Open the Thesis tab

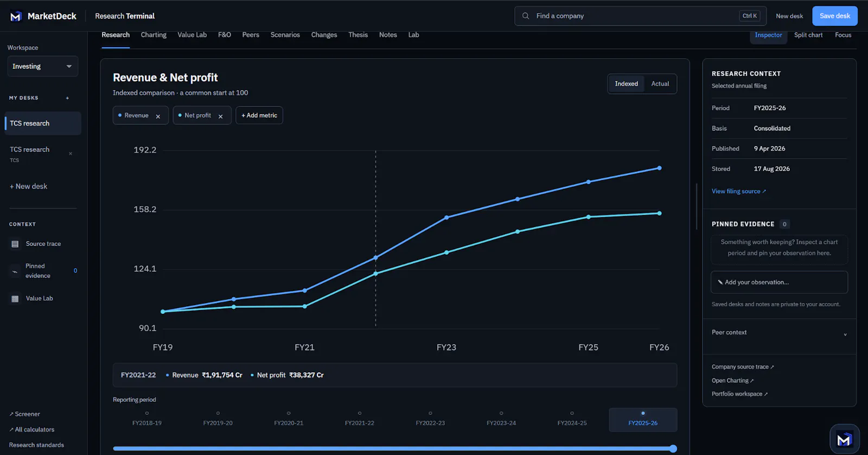(x=358, y=35)
